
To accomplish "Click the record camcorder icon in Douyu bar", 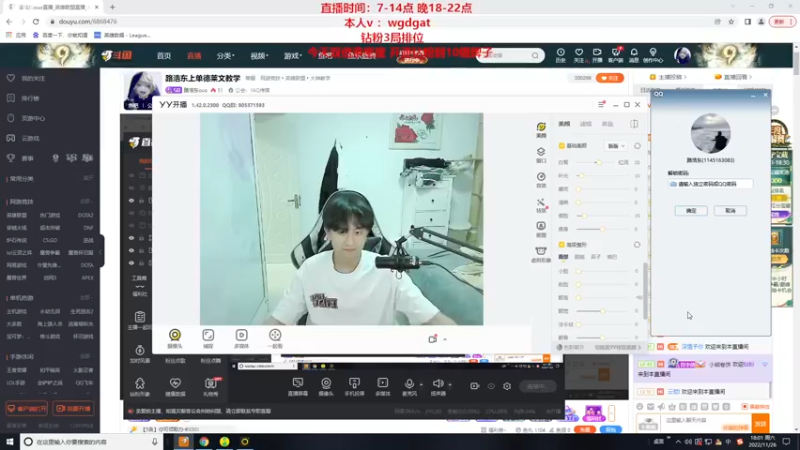I will [x=474, y=386].
